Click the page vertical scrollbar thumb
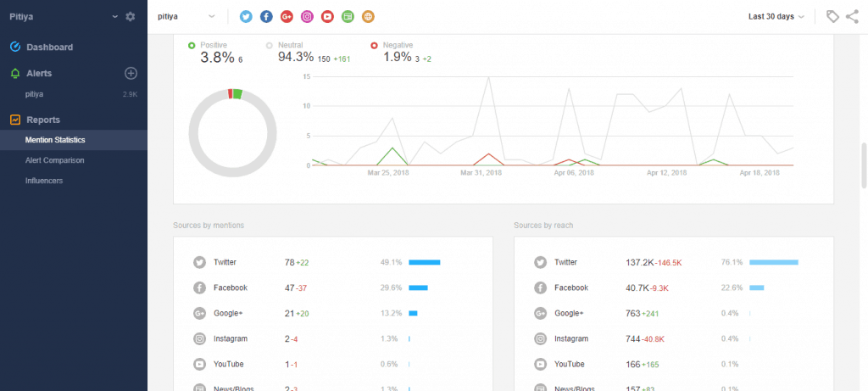The image size is (868, 391). [864, 165]
